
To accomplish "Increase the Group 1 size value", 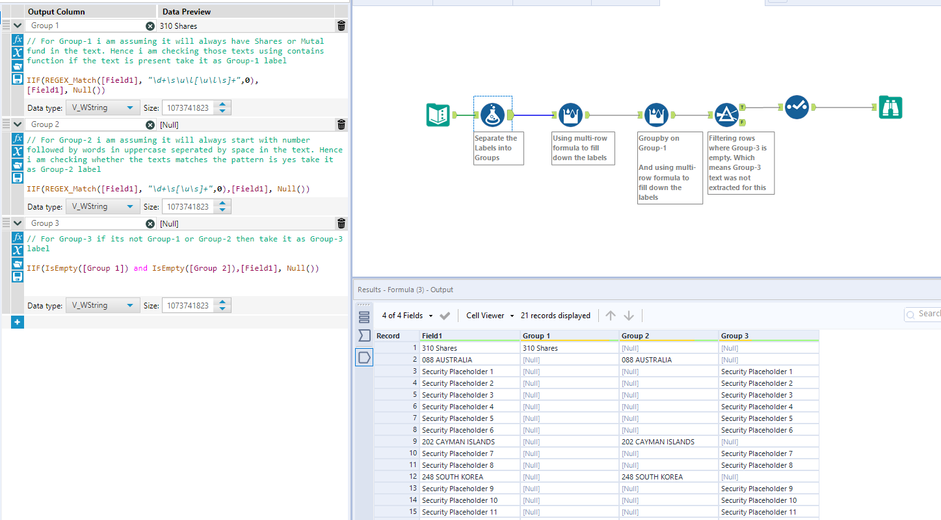I will (x=223, y=104).
